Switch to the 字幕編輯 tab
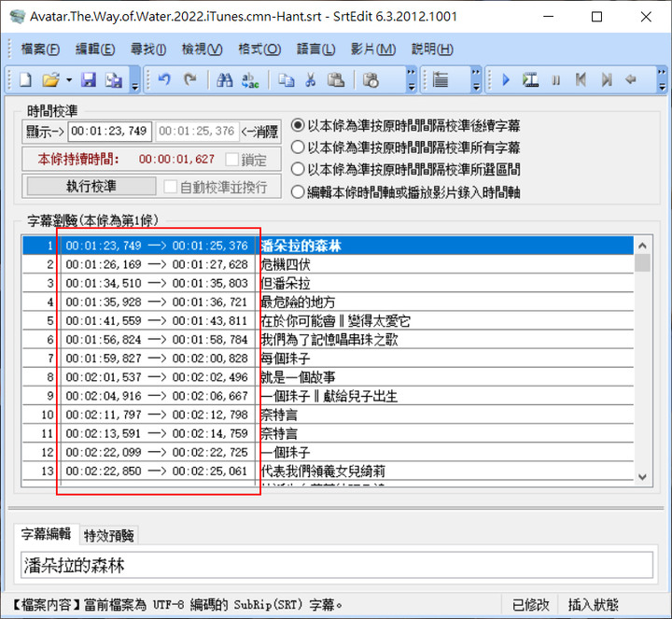The width and height of the screenshot is (672, 619). 47,534
